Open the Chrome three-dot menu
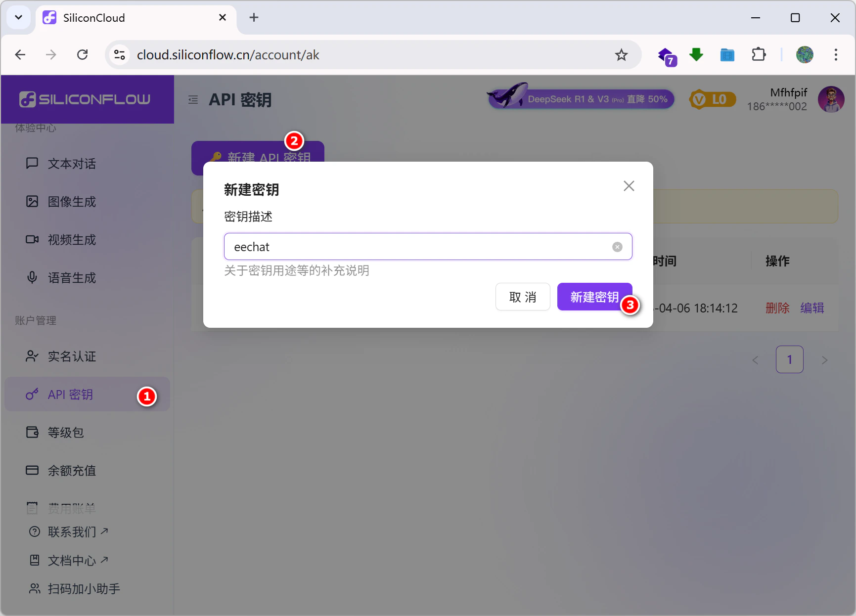 click(x=836, y=54)
